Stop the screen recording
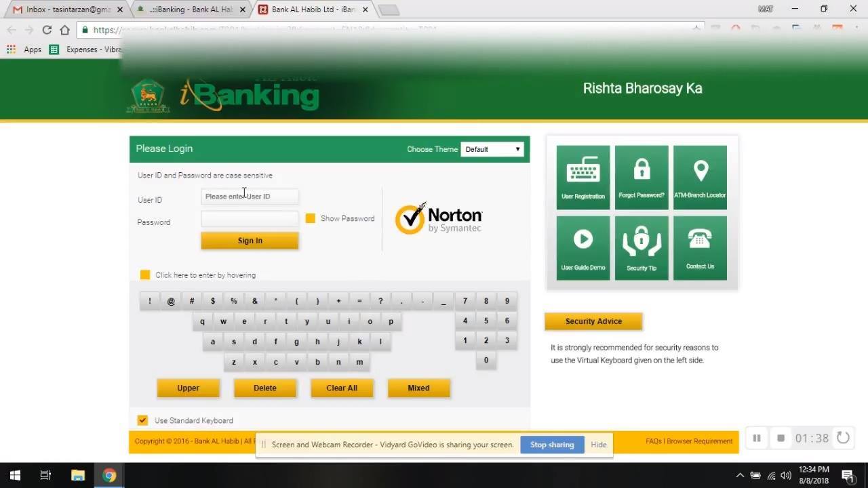The height and width of the screenshot is (488, 868). pos(781,439)
